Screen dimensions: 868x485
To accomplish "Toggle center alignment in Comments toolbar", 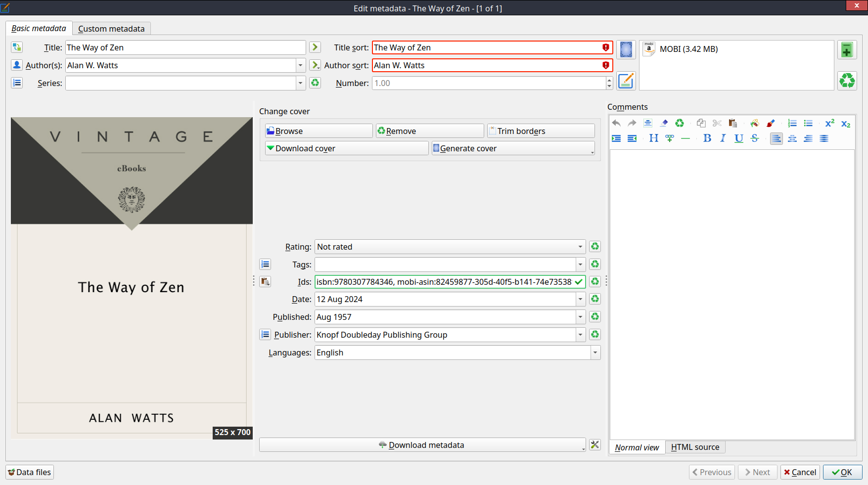I will (x=792, y=138).
